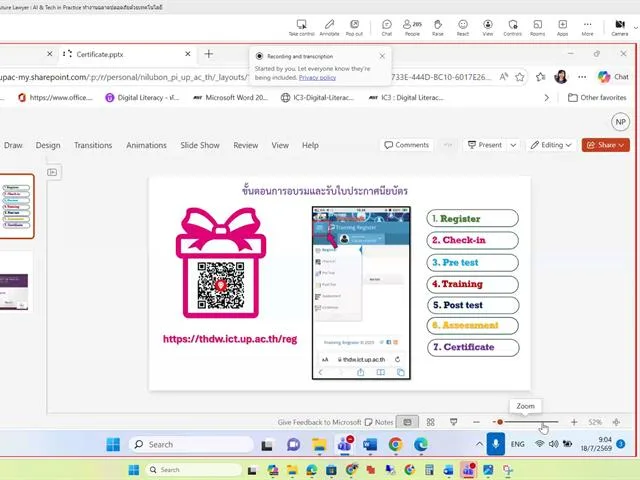
Task: Show the People participants list
Action: point(412,28)
